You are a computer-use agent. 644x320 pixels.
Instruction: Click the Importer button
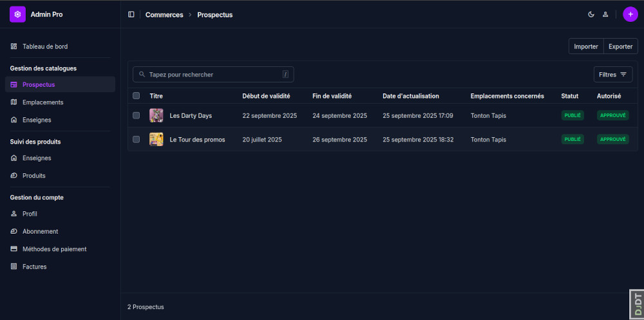click(585, 46)
